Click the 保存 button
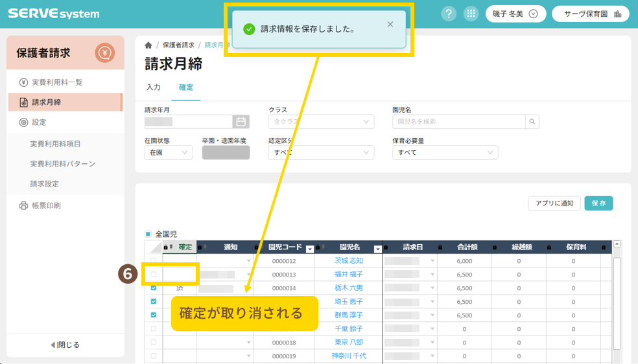 coord(598,203)
